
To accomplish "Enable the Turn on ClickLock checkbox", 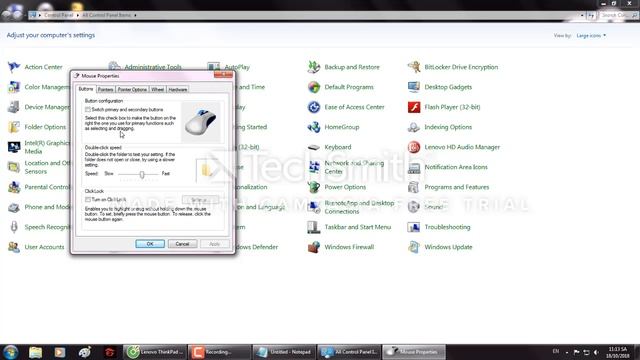I will (x=88, y=199).
